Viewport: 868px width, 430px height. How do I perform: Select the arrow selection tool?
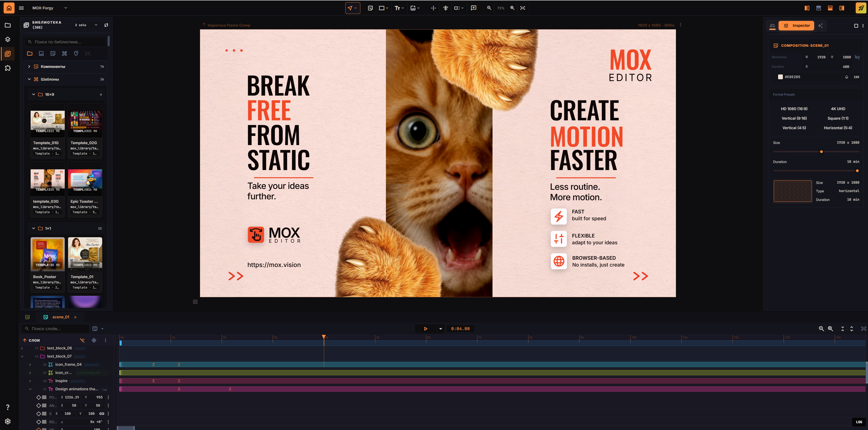pyautogui.click(x=352, y=8)
